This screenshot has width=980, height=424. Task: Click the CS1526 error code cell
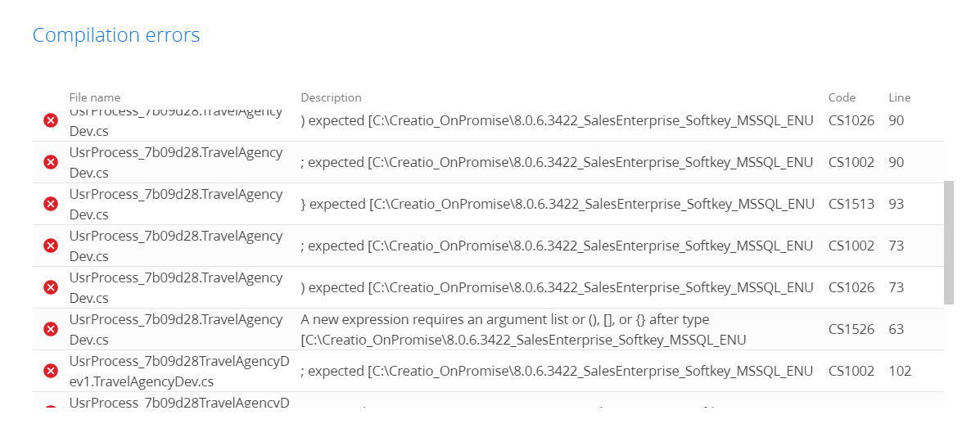point(851,329)
